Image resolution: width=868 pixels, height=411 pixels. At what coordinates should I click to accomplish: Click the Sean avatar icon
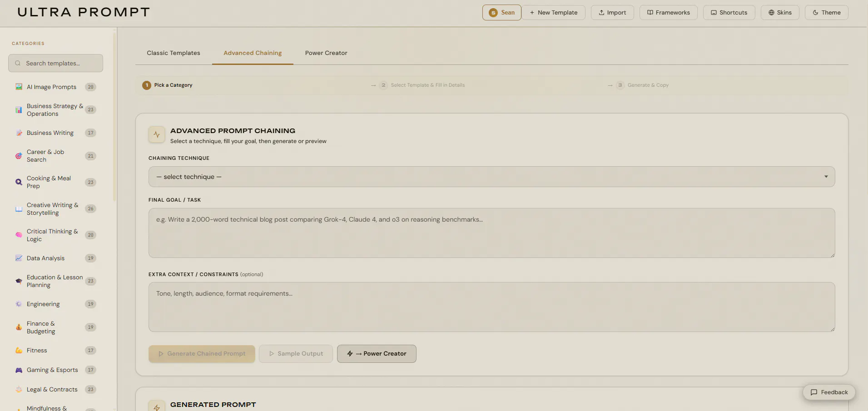493,13
